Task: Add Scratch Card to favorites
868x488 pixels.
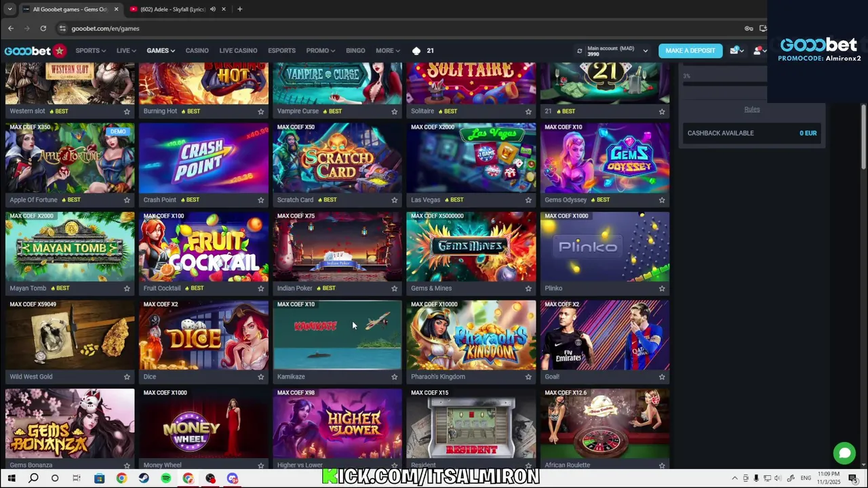Action: [x=395, y=200]
